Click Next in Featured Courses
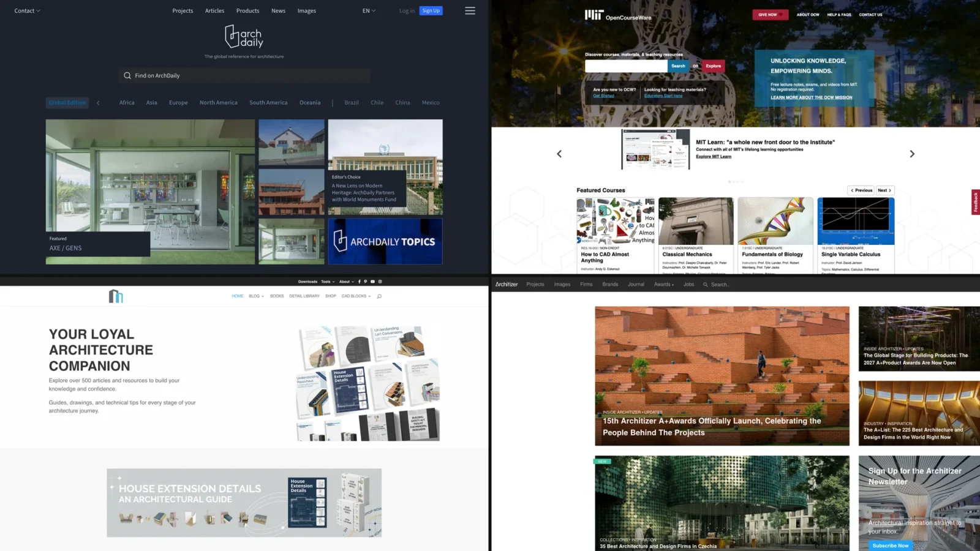The image size is (980, 551). tap(884, 190)
